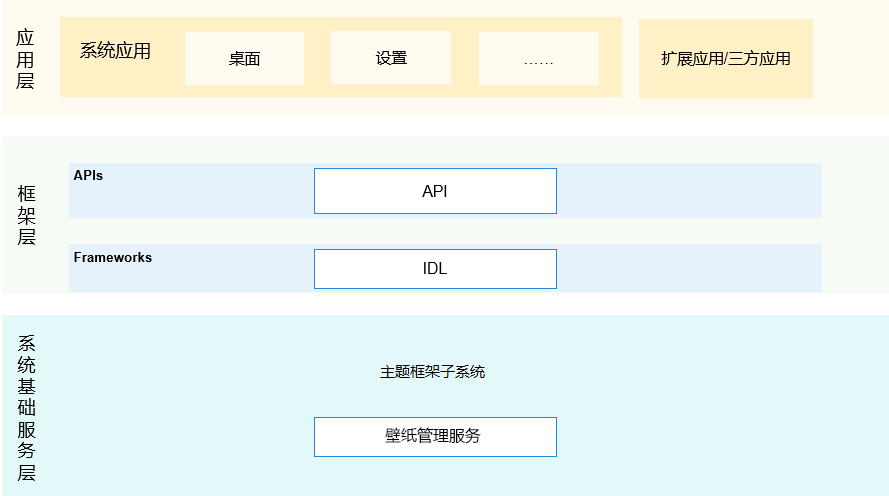This screenshot has width=889, height=496.
Task: Click the vertical 应用层 layer label
Action: (26, 59)
